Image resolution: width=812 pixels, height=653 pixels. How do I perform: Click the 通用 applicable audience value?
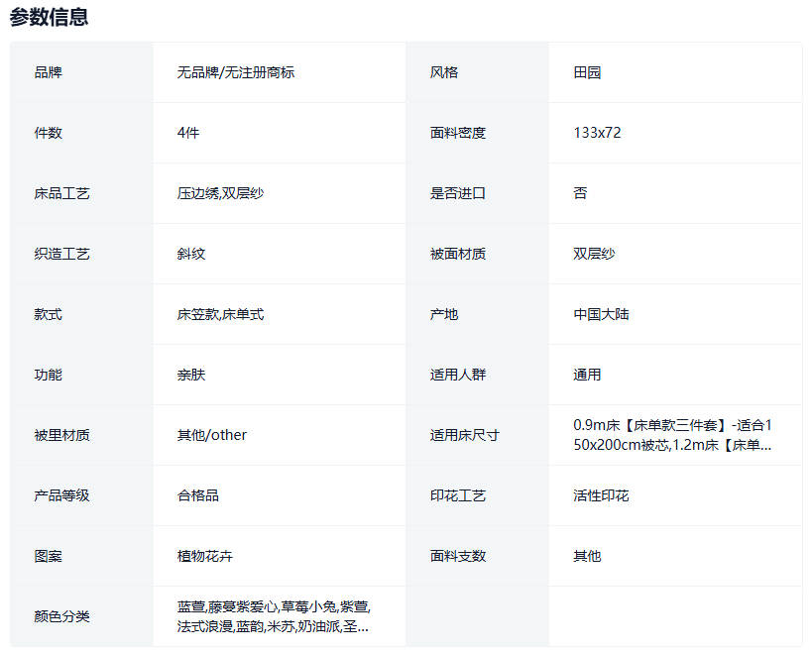(x=587, y=375)
